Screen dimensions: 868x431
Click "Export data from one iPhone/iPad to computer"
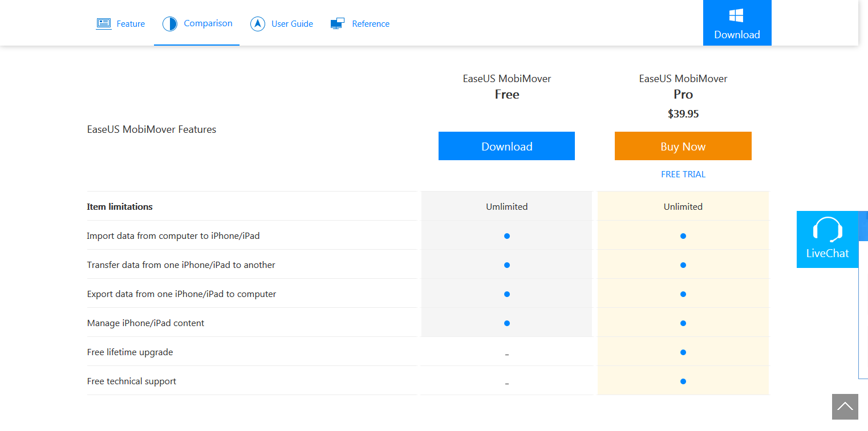click(x=181, y=294)
